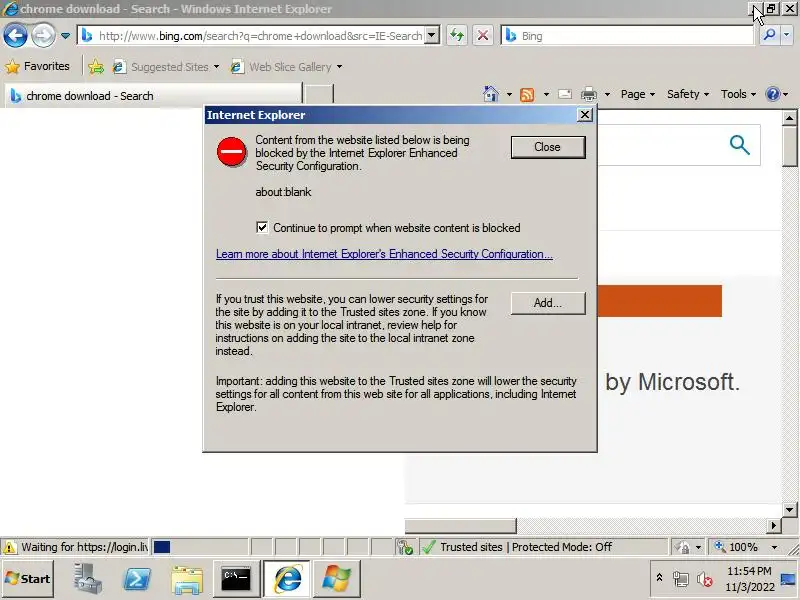Expand the Print dropdown arrow

tap(607, 94)
